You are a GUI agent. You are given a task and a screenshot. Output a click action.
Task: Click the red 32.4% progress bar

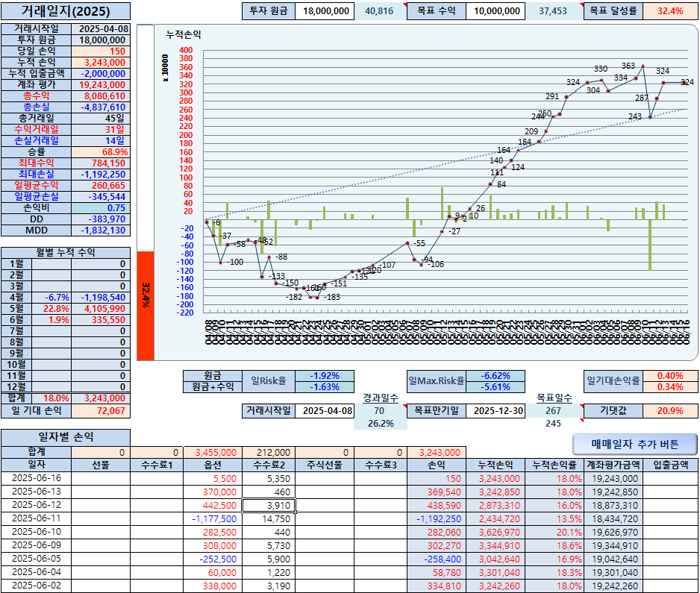pos(146,306)
